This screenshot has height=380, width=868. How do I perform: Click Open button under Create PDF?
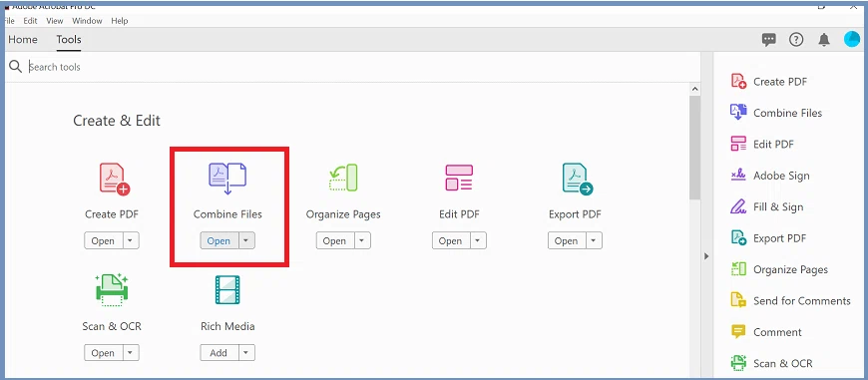click(x=103, y=240)
